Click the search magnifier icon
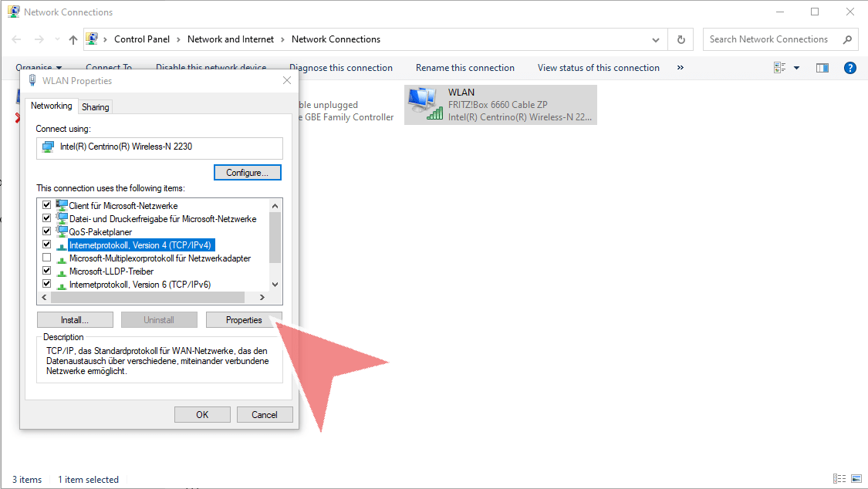868x489 pixels. pyautogui.click(x=846, y=39)
